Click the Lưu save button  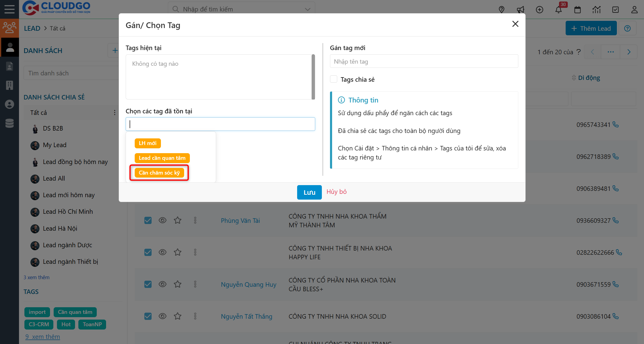point(309,192)
